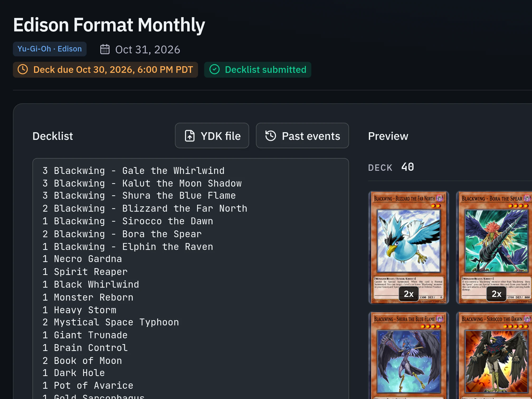Click the line '1 Dark Hole'
This screenshot has width=532, height=399.
74,373
